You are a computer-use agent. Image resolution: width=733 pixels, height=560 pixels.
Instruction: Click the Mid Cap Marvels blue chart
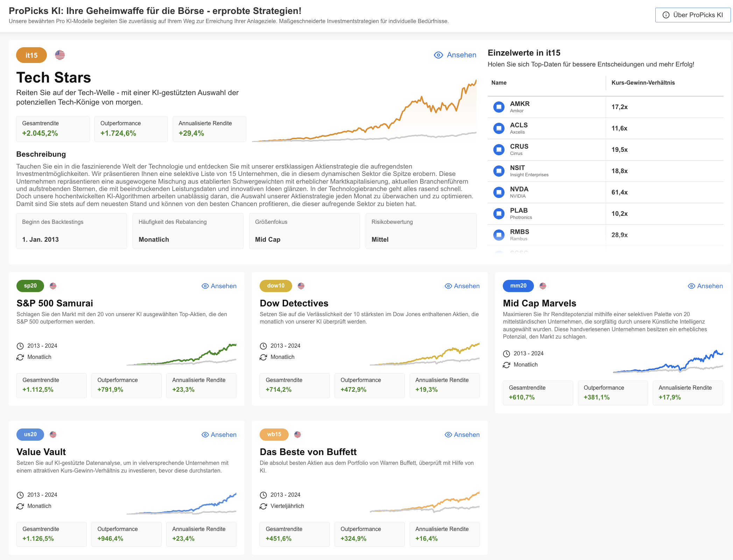(668, 361)
